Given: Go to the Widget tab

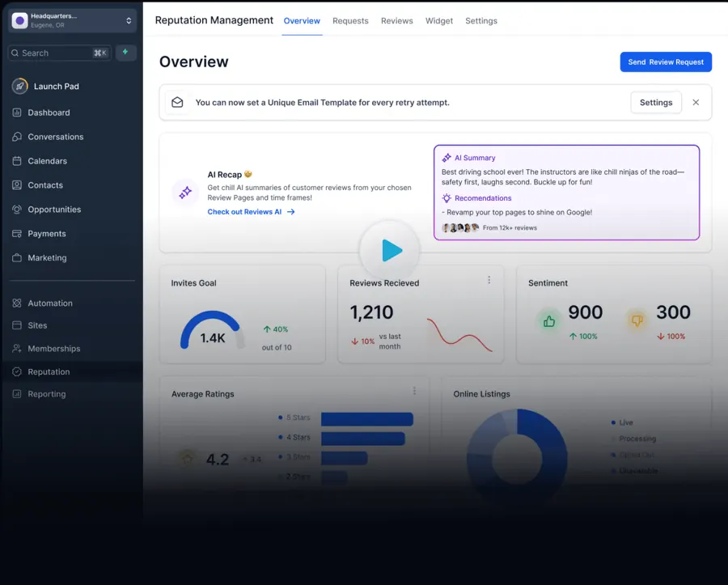Looking at the screenshot, I should pos(439,21).
